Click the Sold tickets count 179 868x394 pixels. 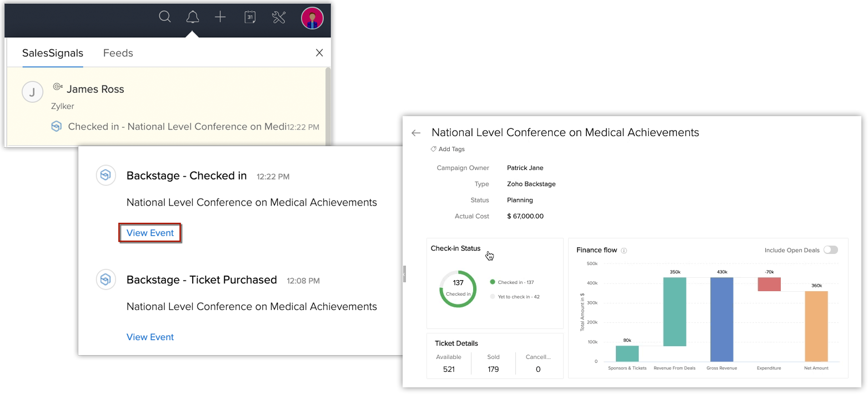coord(493,369)
